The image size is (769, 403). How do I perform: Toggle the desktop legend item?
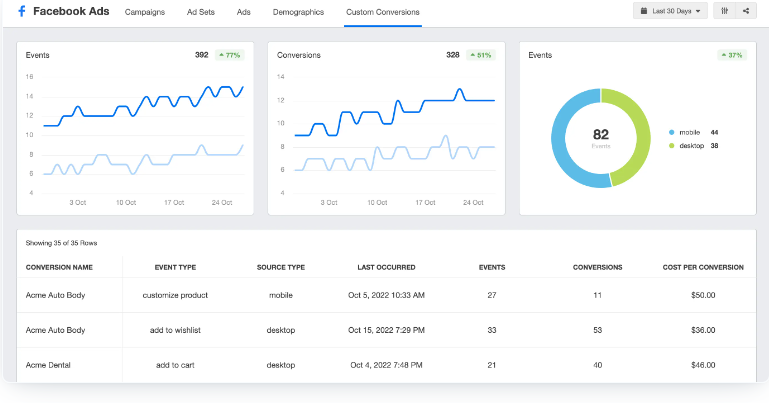(693, 146)
